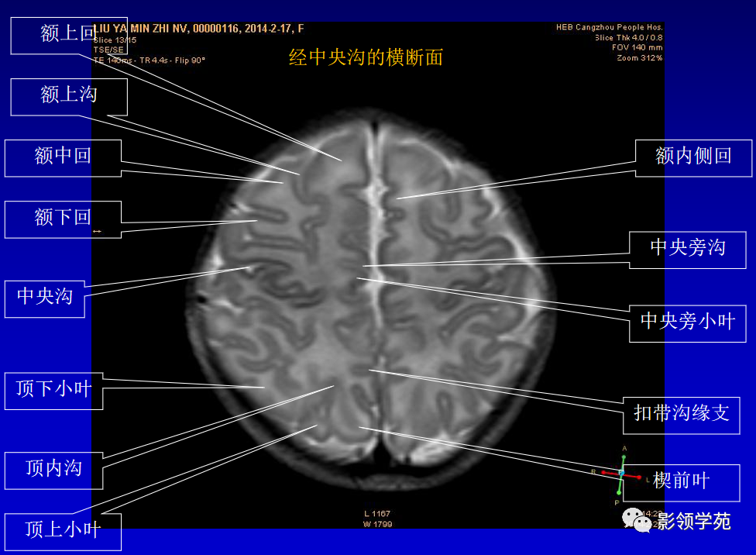Click the brain MRI axial image
The width and height of the screenshot is (756, 555).
click(371, 299)
